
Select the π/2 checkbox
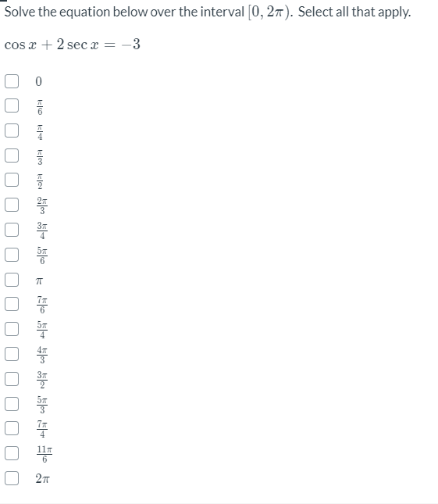click(x=12, y=180)
